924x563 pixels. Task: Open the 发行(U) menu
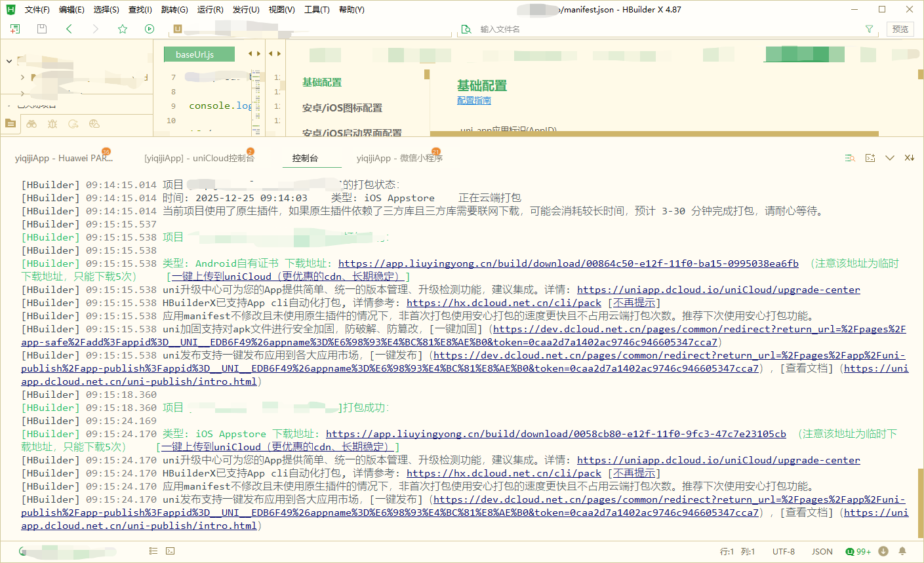point(246,10)
